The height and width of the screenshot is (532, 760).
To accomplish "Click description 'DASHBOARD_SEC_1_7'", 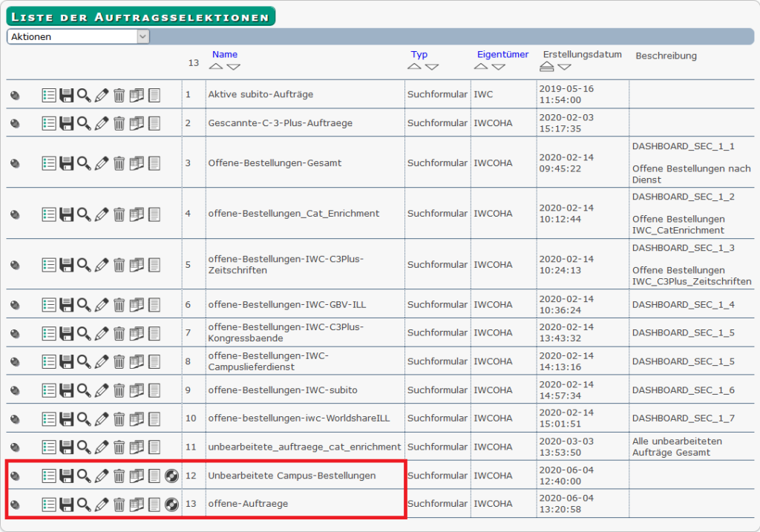I will click(684, 418).
